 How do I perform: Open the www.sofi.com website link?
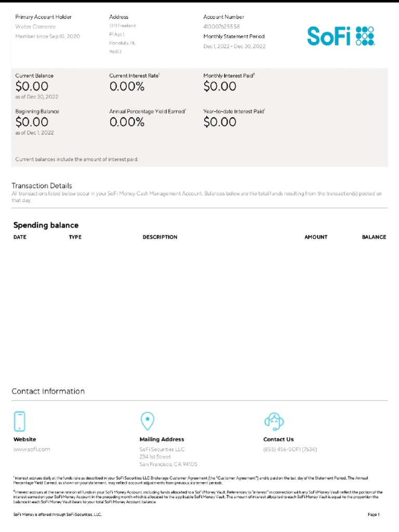click(32, 449)
